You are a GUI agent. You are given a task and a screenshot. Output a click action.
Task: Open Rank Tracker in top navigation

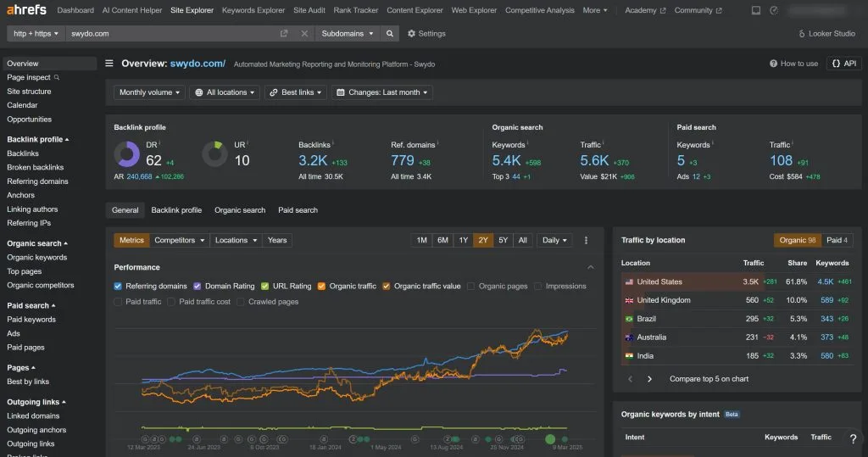pos(355,10)
